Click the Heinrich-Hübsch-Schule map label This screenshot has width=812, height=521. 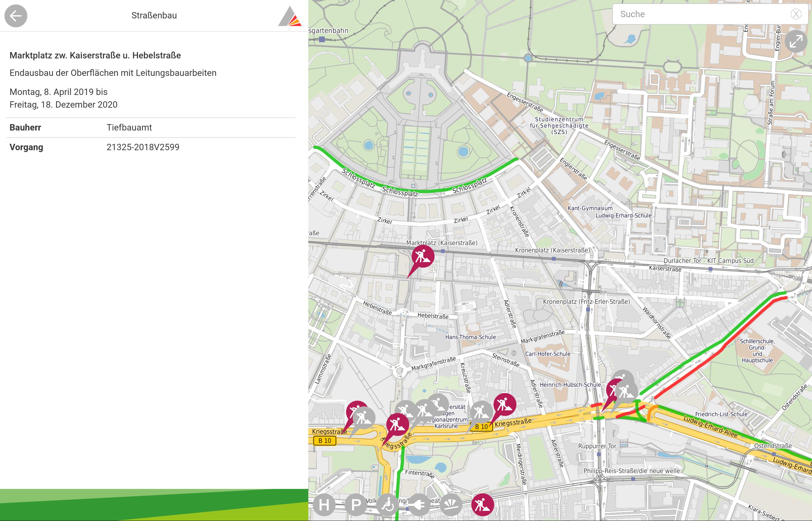point(570,385)
